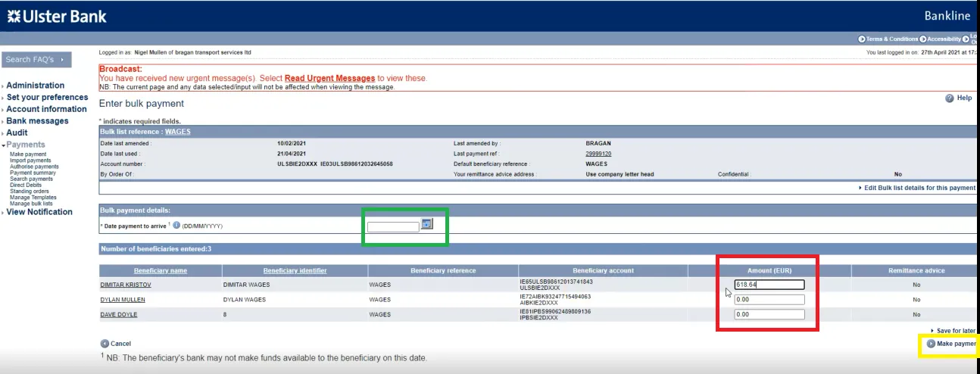Open Standing orders submenu item
The height and width of the screenshot is (374, 980).
[29, 191]
